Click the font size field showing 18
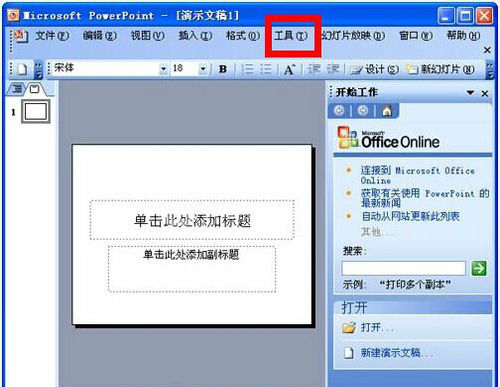The width and height of the screenshot is (500, 387). 185,69
